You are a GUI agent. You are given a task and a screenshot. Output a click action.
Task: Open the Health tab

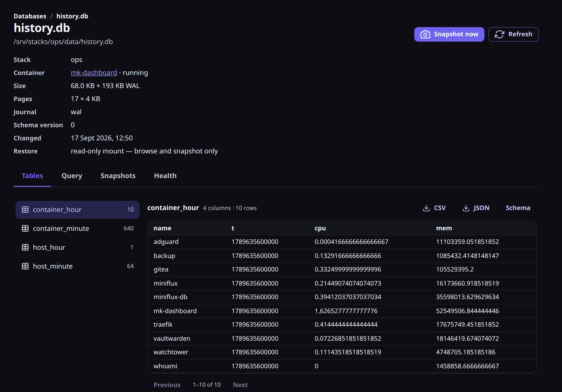[x=165, y=176]
